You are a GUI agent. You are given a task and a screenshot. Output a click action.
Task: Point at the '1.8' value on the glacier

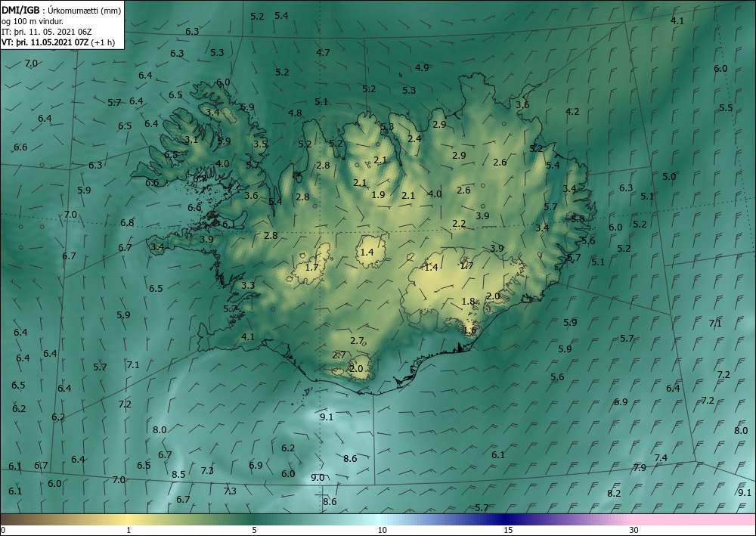pyautogui.click(x=468, y=301)
